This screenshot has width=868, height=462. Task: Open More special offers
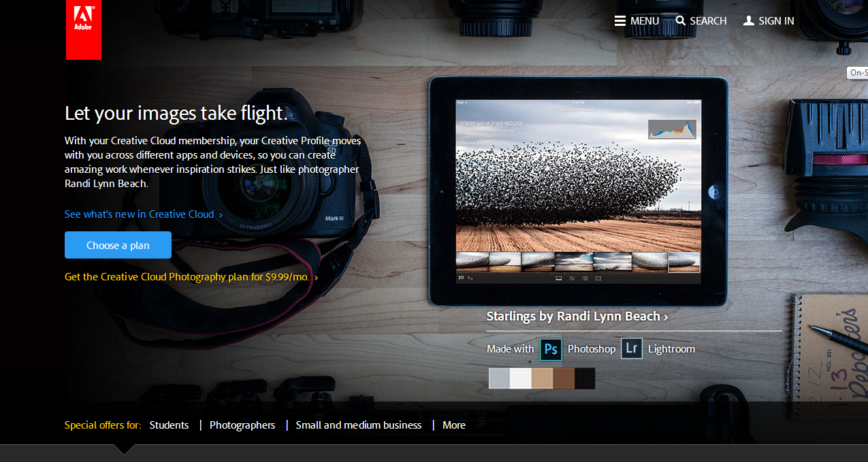point(454,425)
